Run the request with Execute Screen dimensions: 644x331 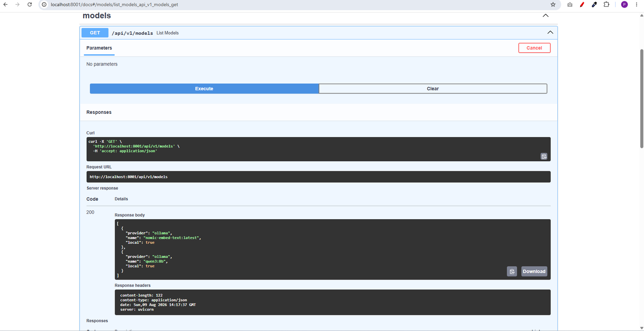tap(204, 88)
